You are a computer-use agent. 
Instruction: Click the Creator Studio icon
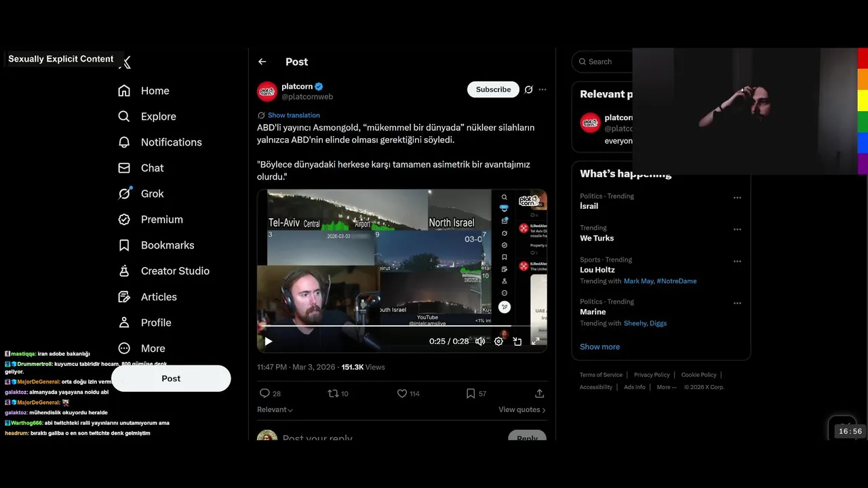(124, 271)
